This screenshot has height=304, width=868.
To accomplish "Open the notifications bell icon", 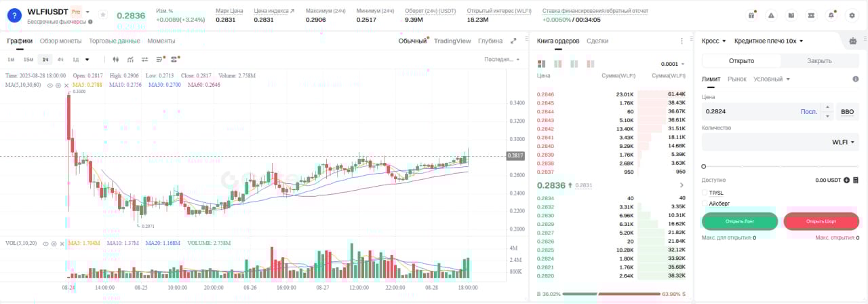I will click(x=831, y=15).
